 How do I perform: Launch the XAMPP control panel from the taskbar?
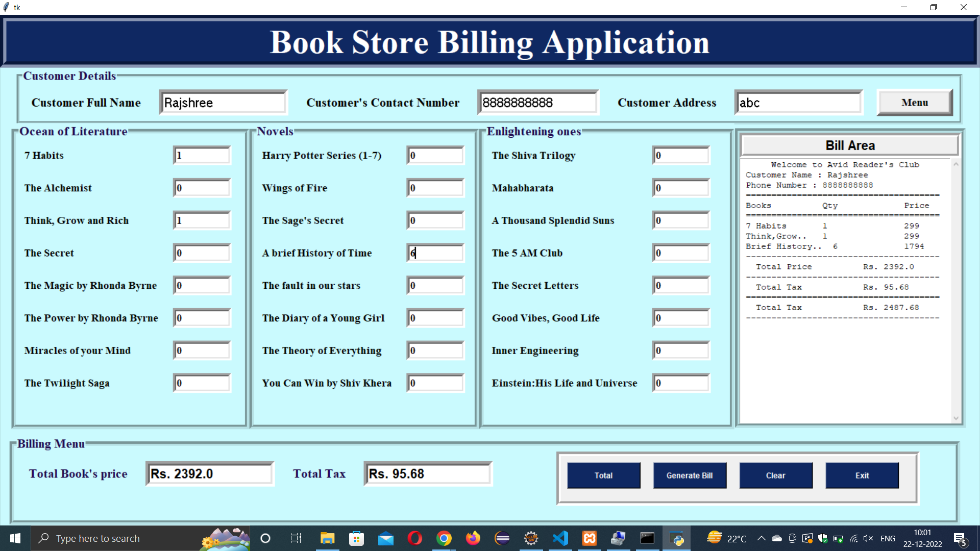coord(589,538)
